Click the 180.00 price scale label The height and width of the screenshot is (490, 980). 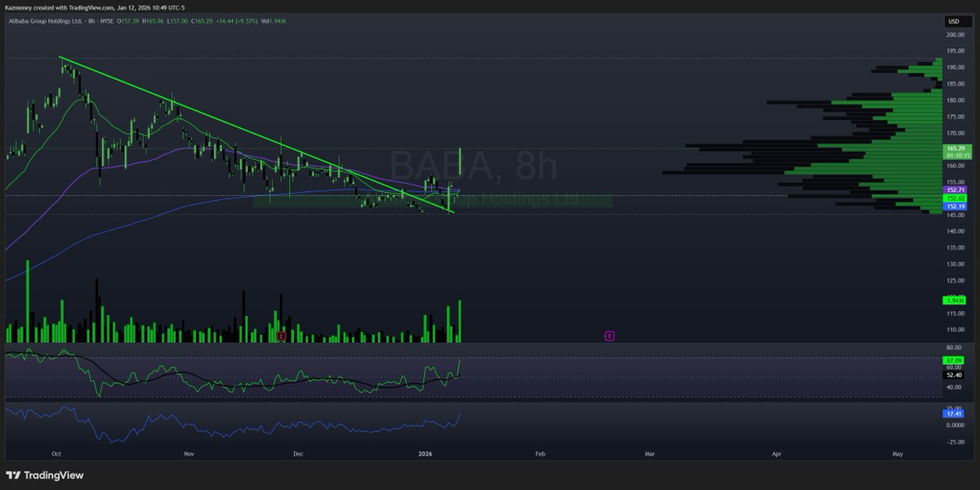tap(955, 100)
